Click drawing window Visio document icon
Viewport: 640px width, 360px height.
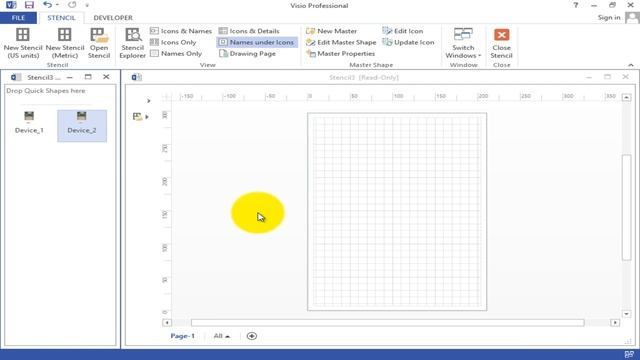click(136, 77)
